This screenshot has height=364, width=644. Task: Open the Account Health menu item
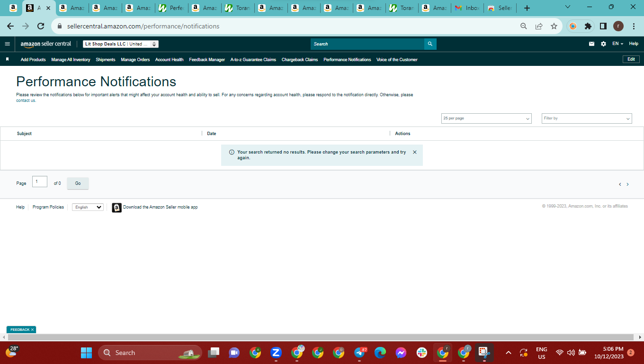[x=169, y=60]
